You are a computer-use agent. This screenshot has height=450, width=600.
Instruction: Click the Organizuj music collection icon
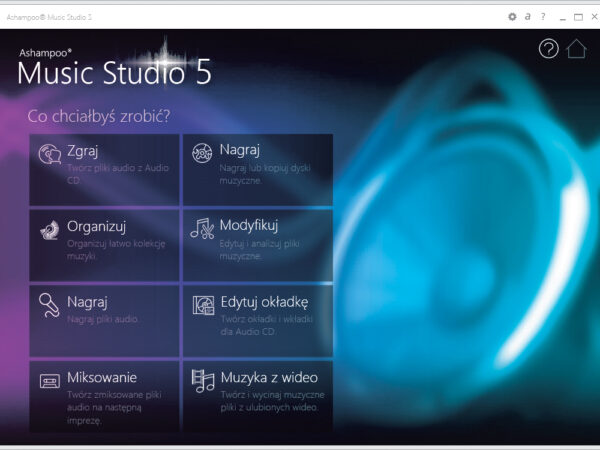point(50,229)
